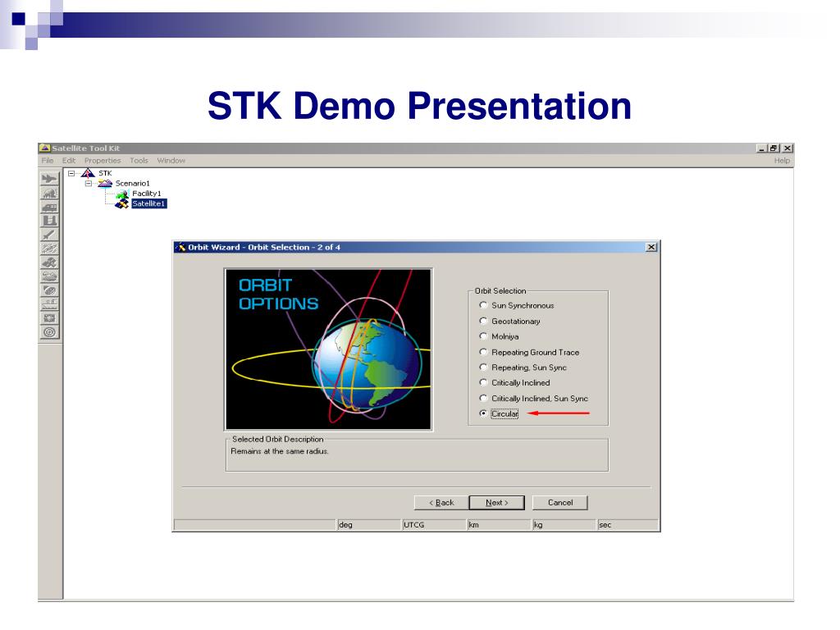This screenshot has height=630, width=840.
Task: Select the STK label in the tree
Action: pos(105,173)
